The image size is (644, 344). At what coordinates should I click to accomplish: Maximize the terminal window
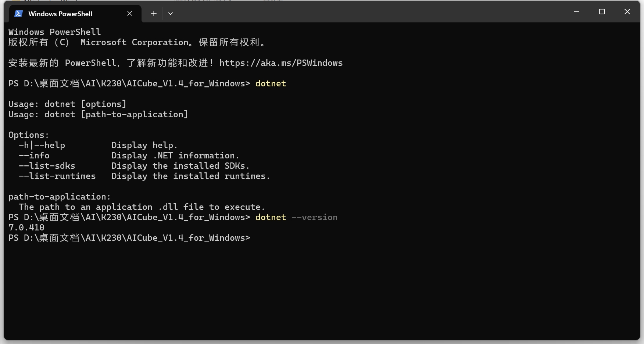[602, 12]
